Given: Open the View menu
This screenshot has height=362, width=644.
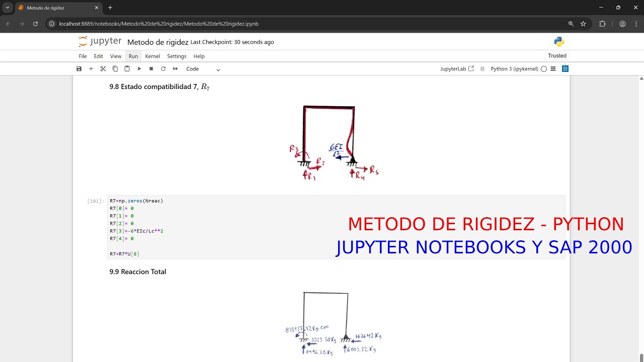Looking at the screenshot, I should coord(116,56).
